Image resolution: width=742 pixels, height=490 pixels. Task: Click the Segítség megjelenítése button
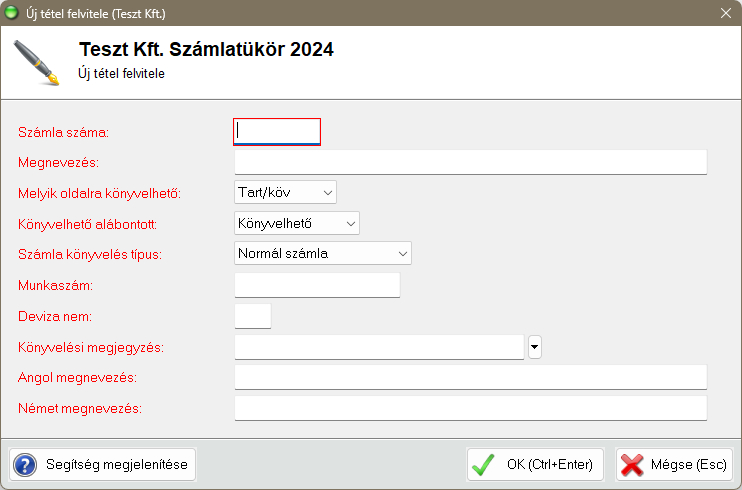(103, 464)
